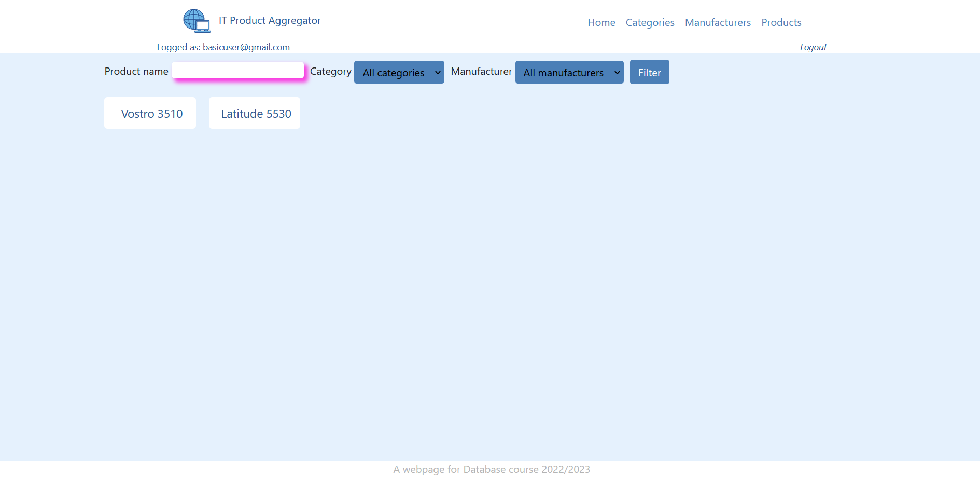Click the Manufacturer label text
Image resolution: width=980 pixels, height=478 pixels.
pyautogui.click(x=481, y=71)
